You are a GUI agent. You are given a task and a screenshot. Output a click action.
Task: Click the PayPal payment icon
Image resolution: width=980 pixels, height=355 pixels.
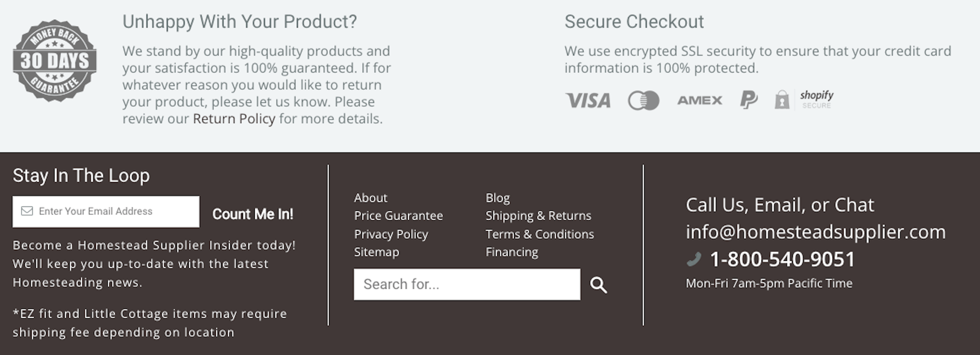(x=748, y=100)
